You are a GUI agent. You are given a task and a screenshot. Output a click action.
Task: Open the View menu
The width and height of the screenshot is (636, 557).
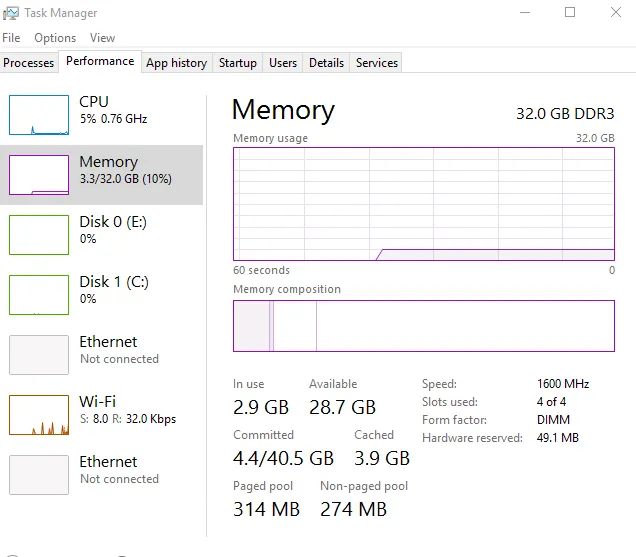pyautogui.click(x=102, y=38)
